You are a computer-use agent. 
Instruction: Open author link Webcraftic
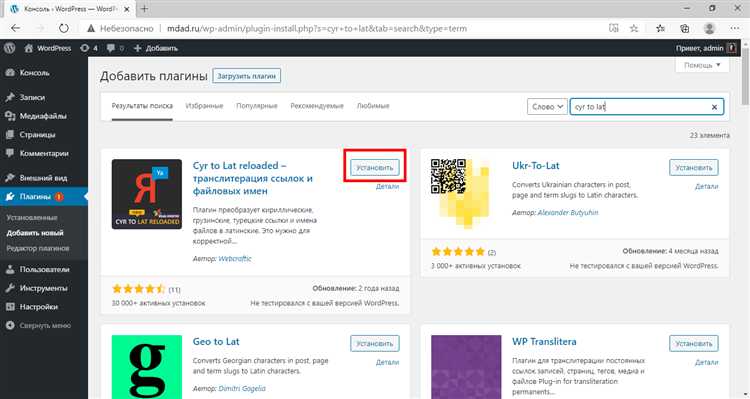coord(235,258)
